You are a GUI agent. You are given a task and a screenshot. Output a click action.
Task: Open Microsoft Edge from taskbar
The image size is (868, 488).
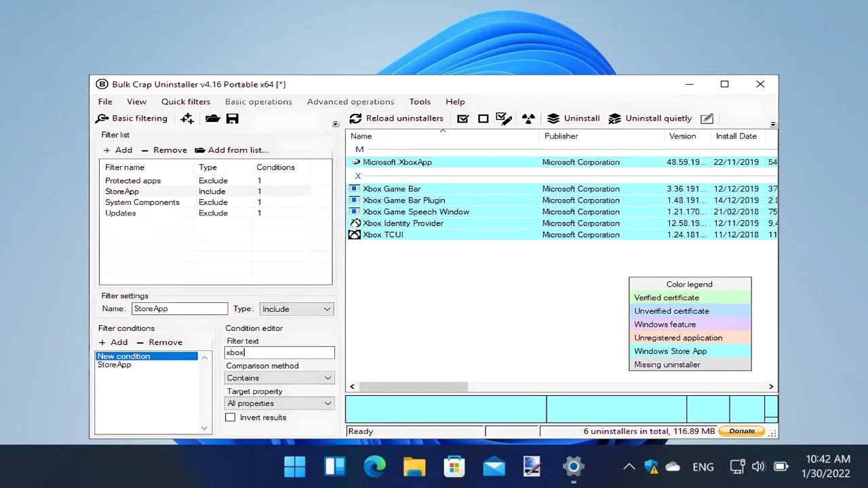374,466
